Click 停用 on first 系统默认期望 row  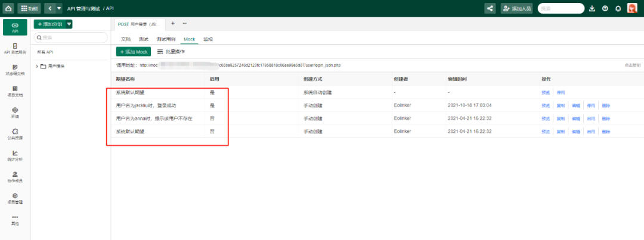[561, 92]
